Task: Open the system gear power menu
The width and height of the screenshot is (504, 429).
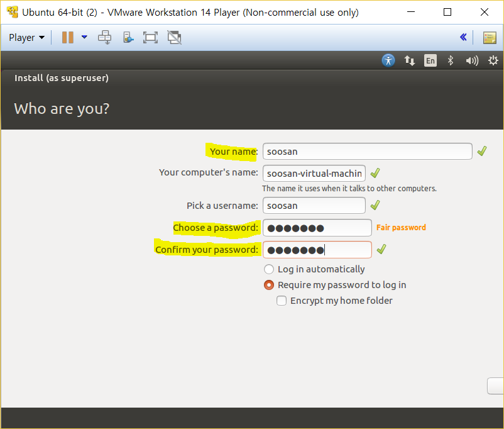Action: (493, 60)
